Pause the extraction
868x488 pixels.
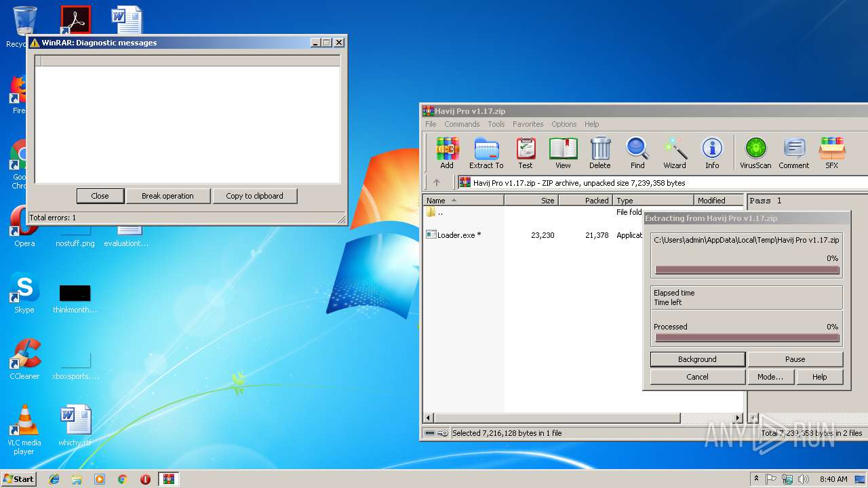(795, 359)
